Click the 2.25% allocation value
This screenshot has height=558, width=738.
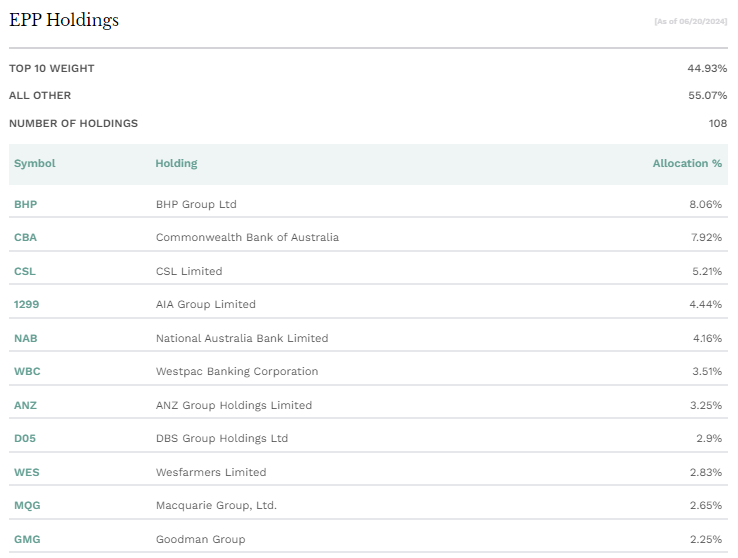tap(706, 539)
